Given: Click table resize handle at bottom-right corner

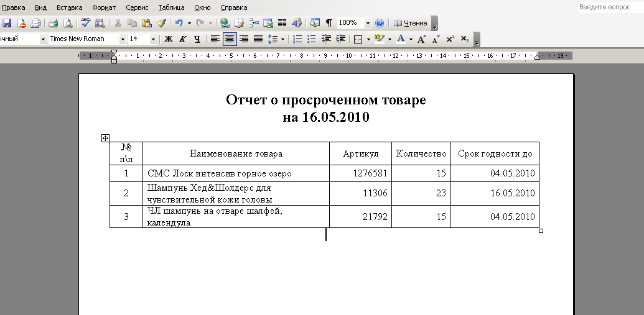Looking at the screenshot, I should point(541,231).
